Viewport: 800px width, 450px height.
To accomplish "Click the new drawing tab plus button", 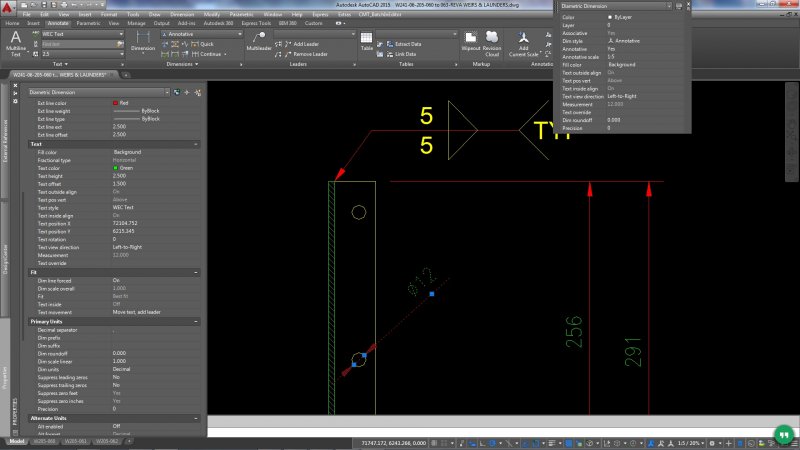I will click(x=126, y=75).
